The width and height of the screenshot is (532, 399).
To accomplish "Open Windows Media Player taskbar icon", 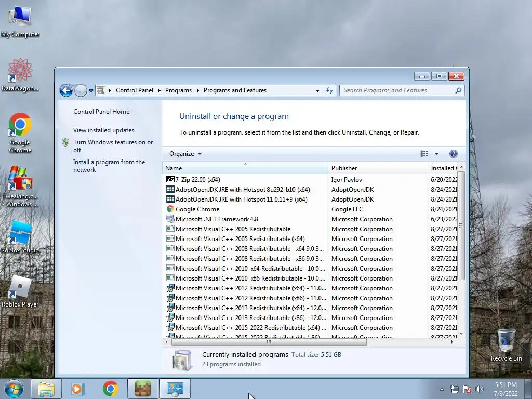I will click(77, 389).
